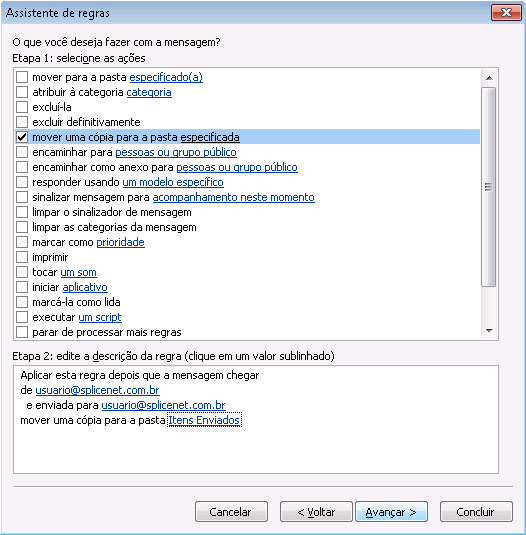
Task: Open 'acompanhamento neste momento' link
Action: coord(234,197)
